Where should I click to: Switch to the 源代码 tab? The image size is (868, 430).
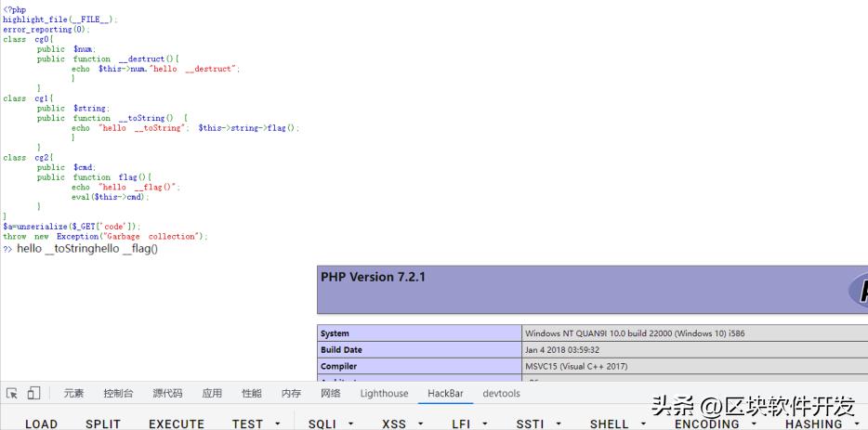tap(167, 394)
